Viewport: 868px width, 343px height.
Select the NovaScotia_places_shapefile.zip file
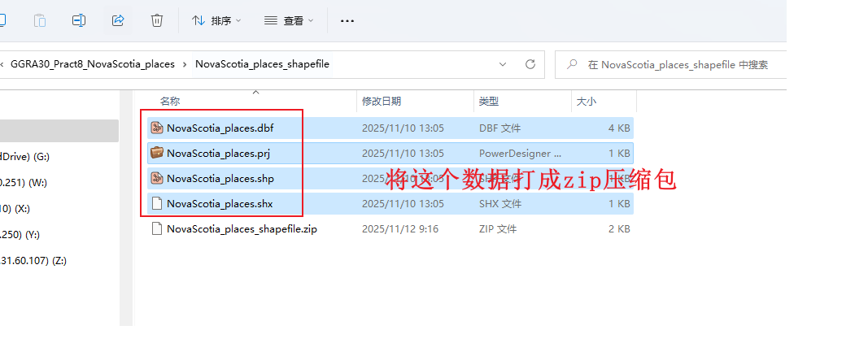(x=390, y=228)
